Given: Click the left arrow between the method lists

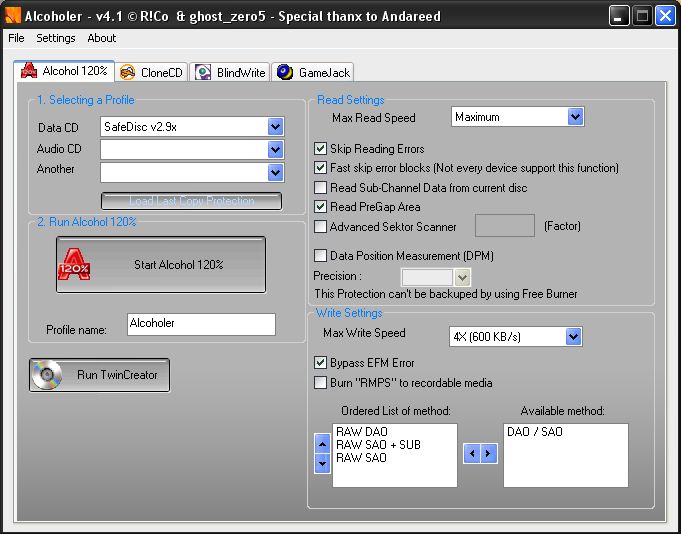Looking at the screenshot, I should (x=472, y=454).
